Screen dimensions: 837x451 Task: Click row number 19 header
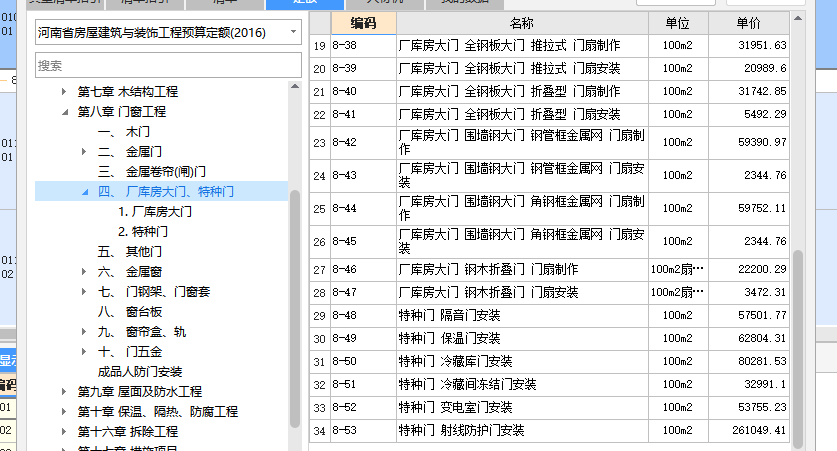[320, 46]
